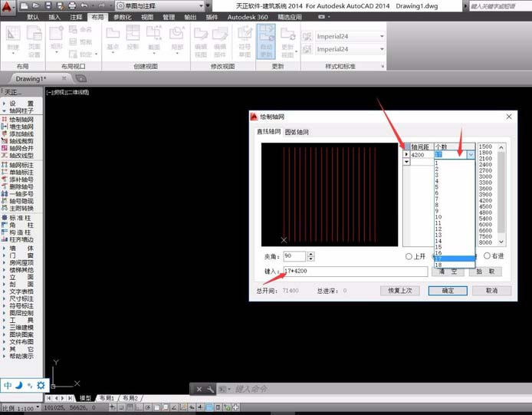Viewport: 532px width, 415px height.
Task: Switch to the 圆弧轴网 tab
Action: pyautogui.click(x=297, y=132)
